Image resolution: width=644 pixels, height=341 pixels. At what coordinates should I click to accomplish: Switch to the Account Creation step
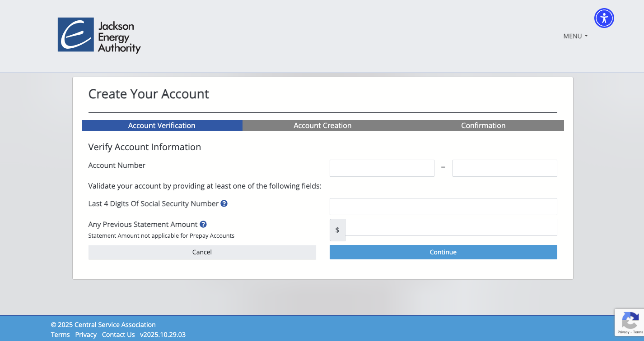(x=322, y=125)
